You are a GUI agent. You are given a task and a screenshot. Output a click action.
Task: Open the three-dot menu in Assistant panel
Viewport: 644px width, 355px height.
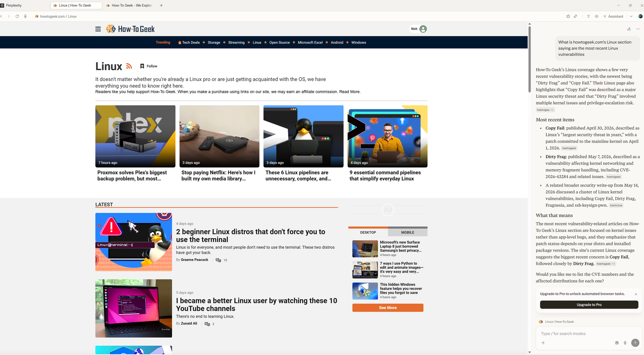(638, 29)
